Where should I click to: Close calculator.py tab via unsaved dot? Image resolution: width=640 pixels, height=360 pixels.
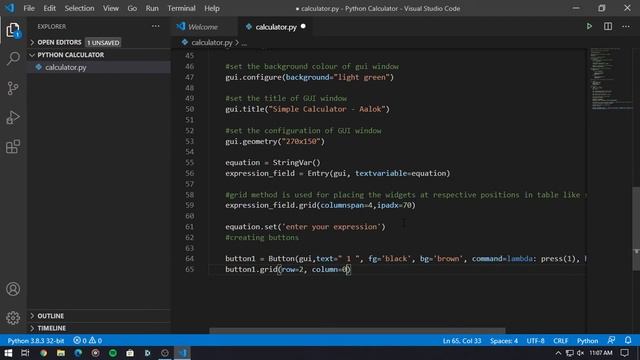pyautogui.click(x=303, y=27)
